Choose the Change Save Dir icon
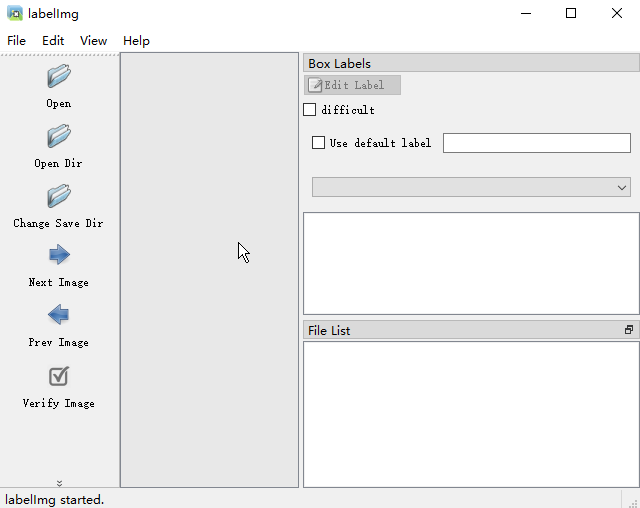Viewport: 640px width, 508px height. click(x=59, y=196)
